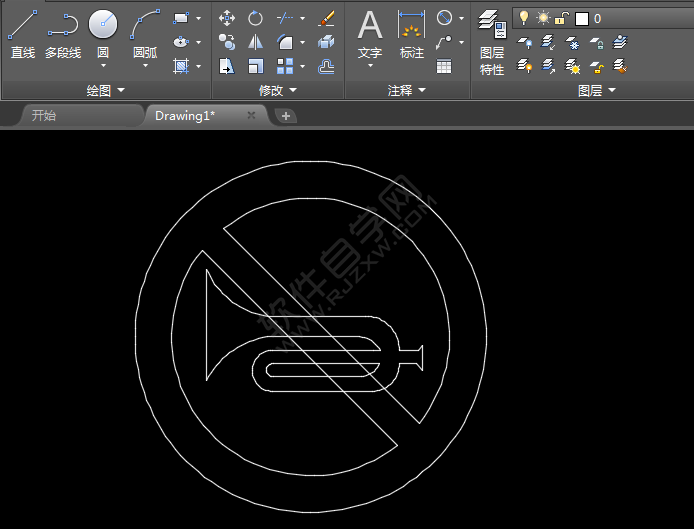Use the Erase tool icon

pos(326,18)
